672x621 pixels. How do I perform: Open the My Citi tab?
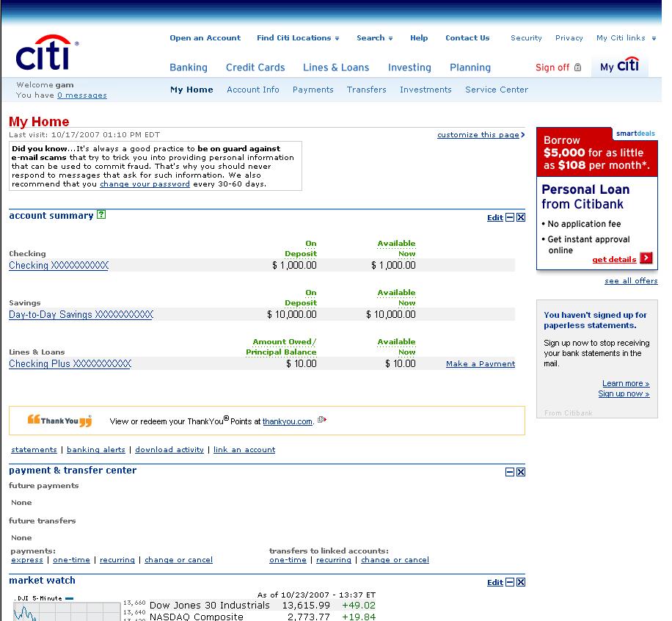pos(619,66)
